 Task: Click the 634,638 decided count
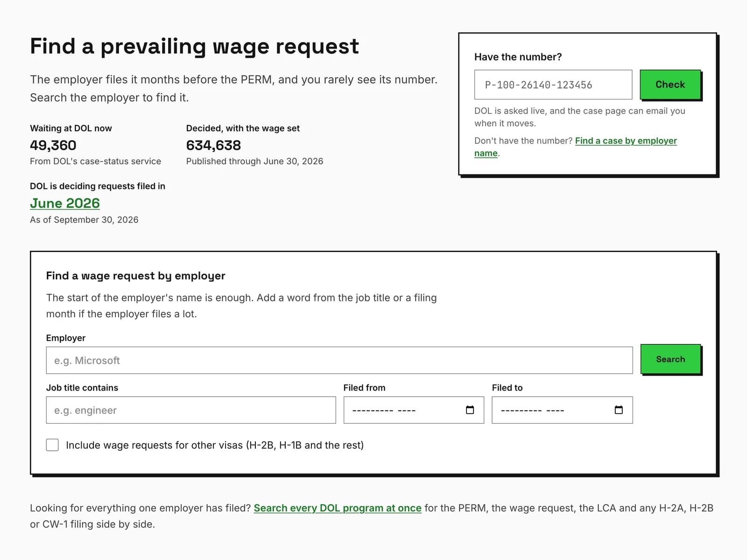pos(213,145)
